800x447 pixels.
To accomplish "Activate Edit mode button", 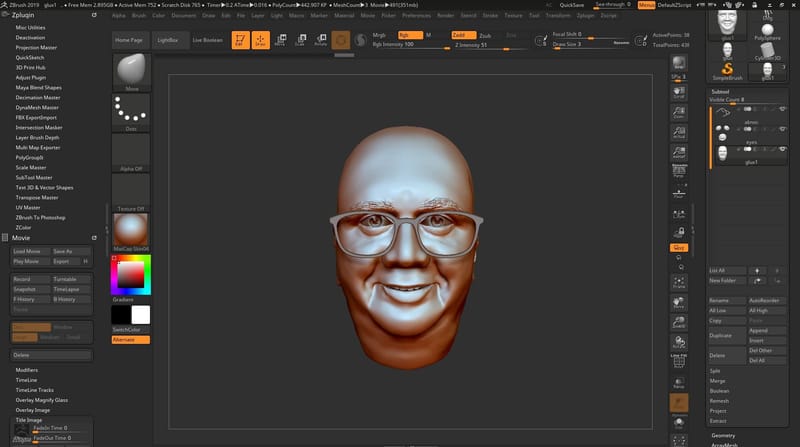I will point(239,40).
